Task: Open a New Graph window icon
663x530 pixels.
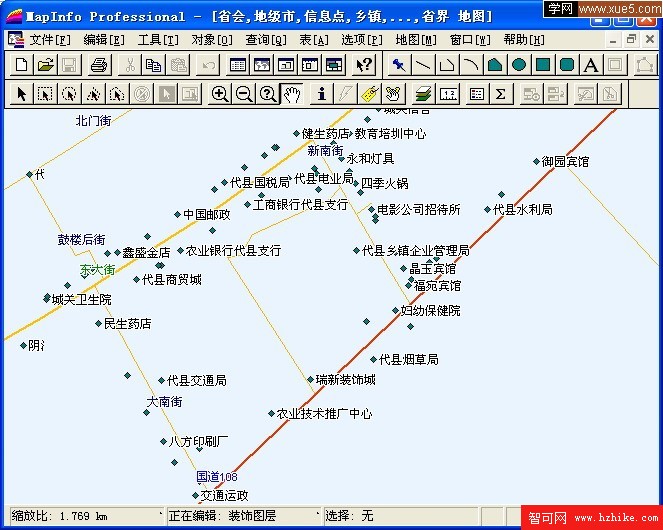Action: click(x=286, y=65)
